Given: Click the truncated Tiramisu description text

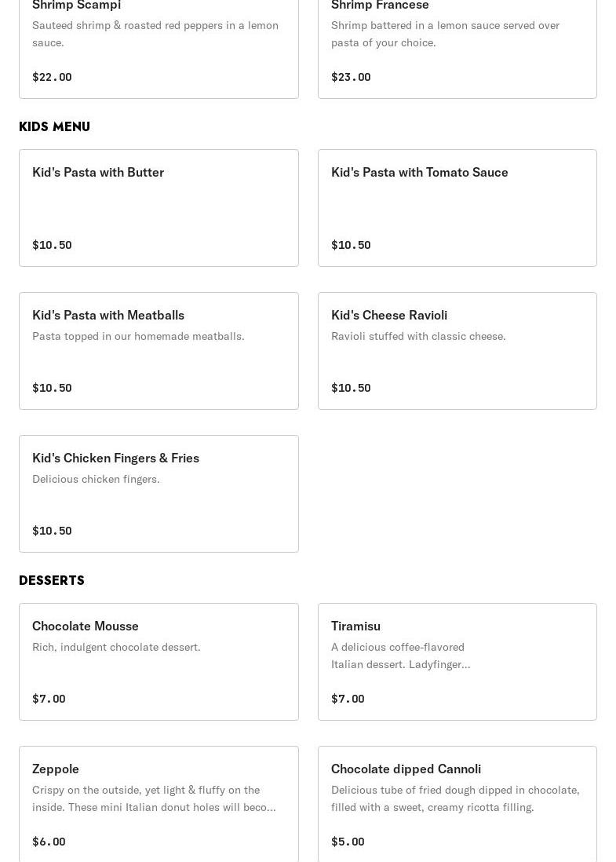Looking at the screenshot, I should pos(400,656).
